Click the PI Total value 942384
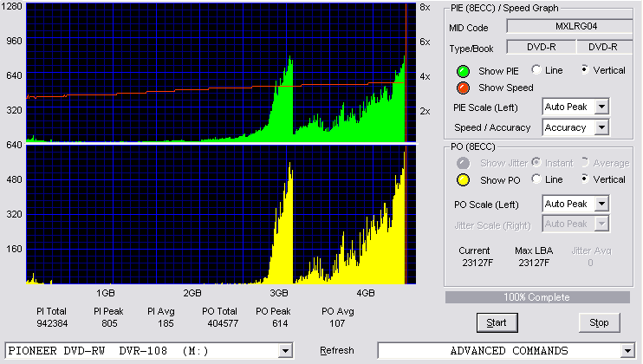This screenshot has height=364, width=643. [x=52, y=323]
